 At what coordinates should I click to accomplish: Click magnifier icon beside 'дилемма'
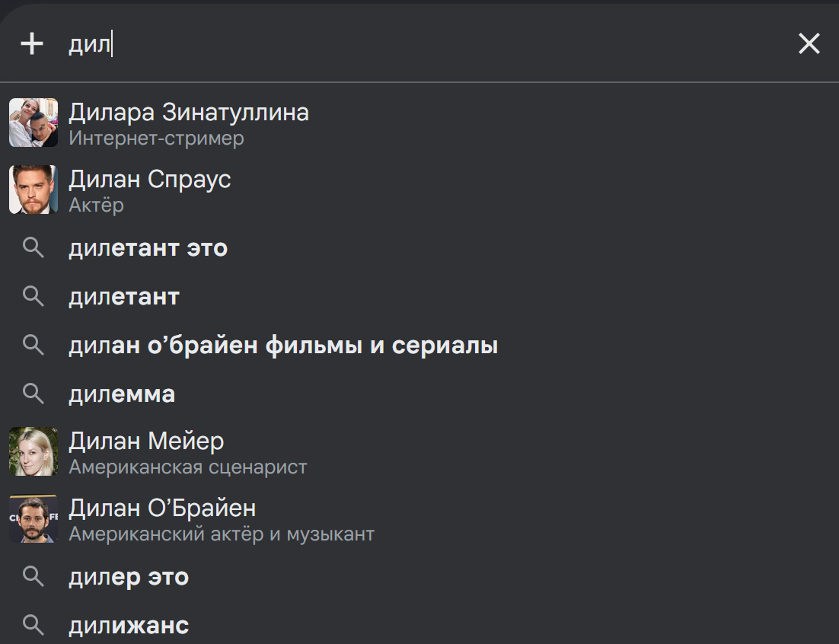tap(33, 394)
